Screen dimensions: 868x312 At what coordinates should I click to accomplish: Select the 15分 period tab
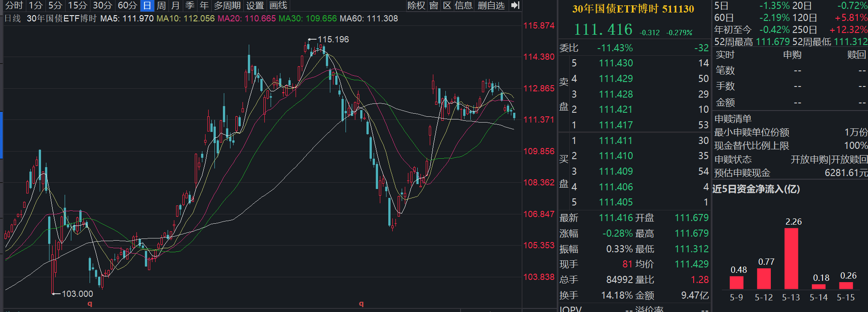pos(77,5)
